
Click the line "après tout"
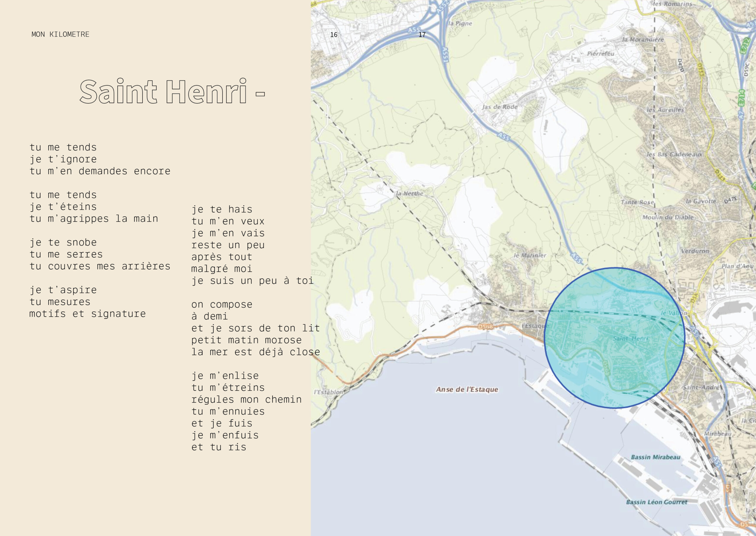click(x=222, y=257)
